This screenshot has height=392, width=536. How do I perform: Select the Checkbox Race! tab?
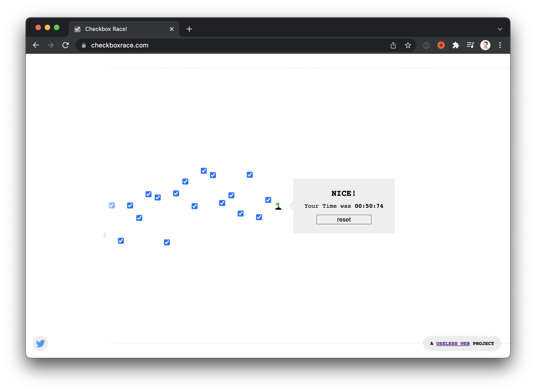coord(124,29)
